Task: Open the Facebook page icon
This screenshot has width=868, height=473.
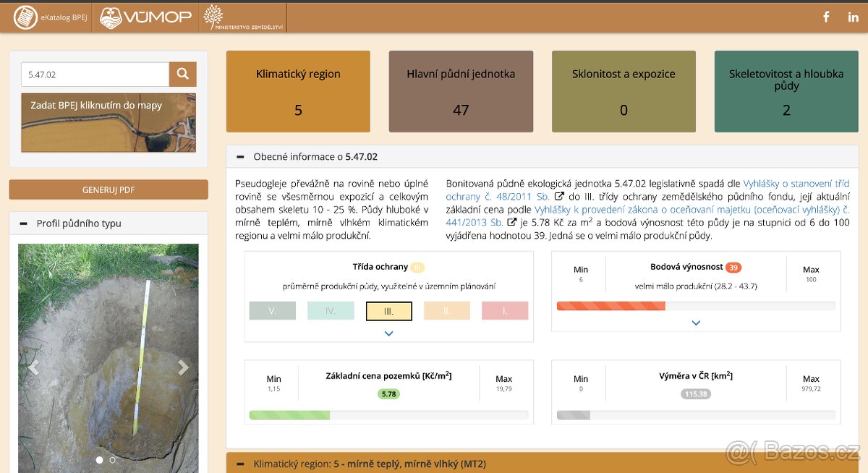Action: pyautogui.click(x=826, y=17)
